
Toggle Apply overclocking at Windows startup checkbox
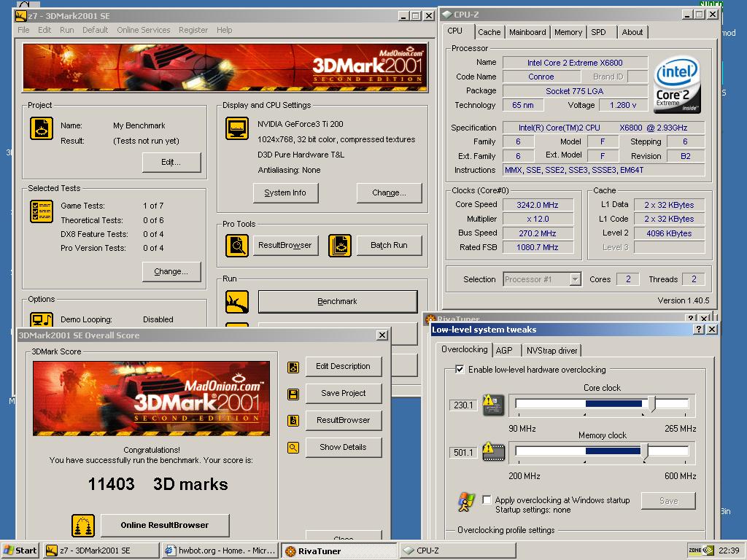[487, 500]
